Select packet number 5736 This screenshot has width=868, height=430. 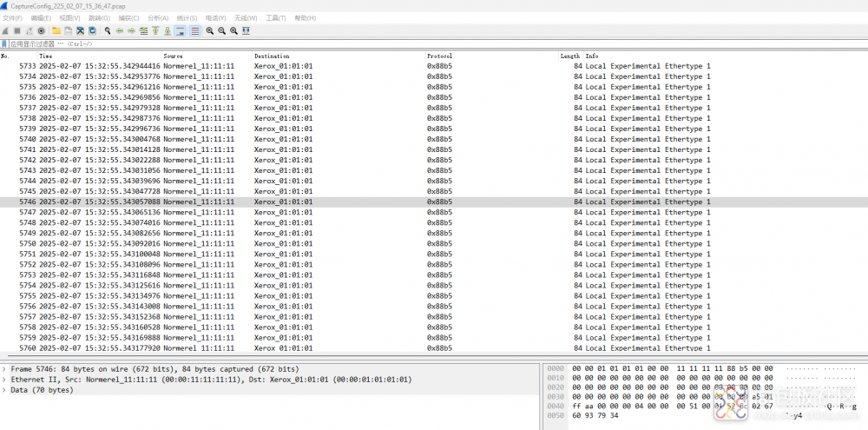[x=434, y=97]
